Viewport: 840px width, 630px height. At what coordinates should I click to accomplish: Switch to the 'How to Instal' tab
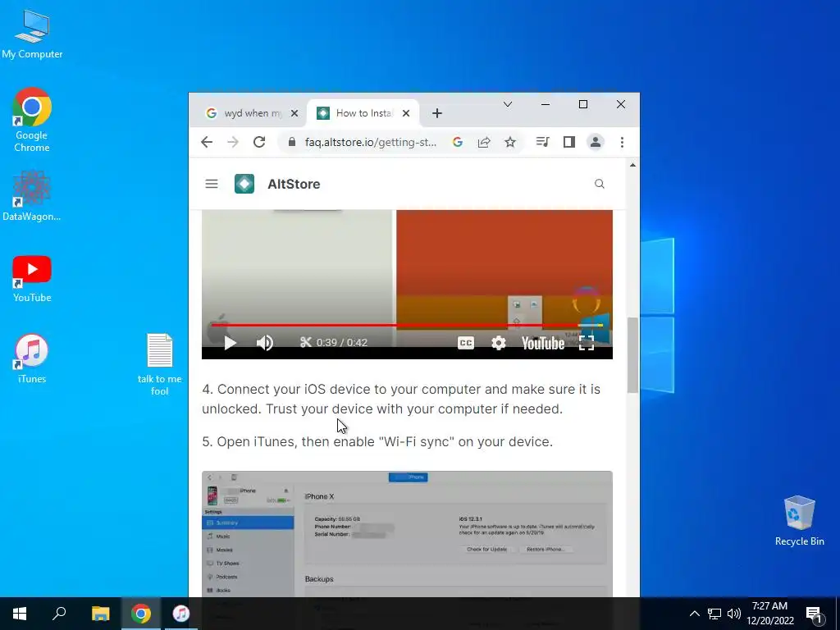coord(363,113)
